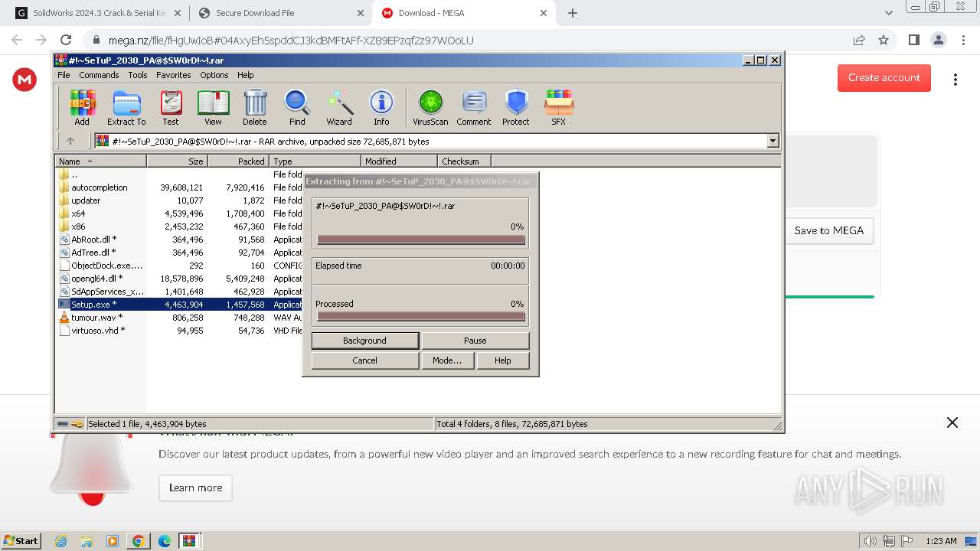Cancel the extraction
Image resolution: width=980 pixels, height=551 pixels.
(x=364, y=360)
